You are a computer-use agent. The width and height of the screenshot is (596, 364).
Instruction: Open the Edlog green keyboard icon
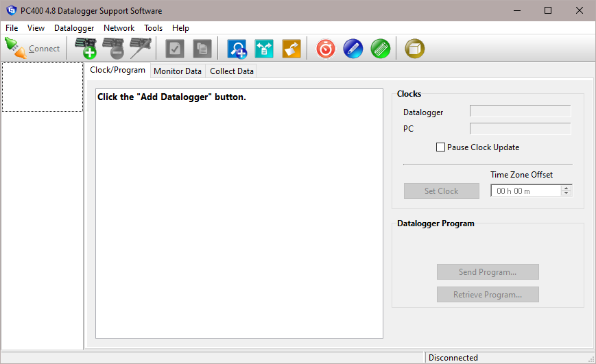click(x=381, y=48)
